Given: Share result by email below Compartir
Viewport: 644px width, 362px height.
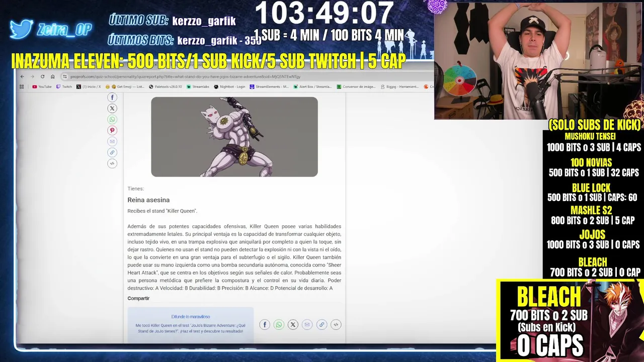Looking at the screenshot, I should tap(307, 325).
